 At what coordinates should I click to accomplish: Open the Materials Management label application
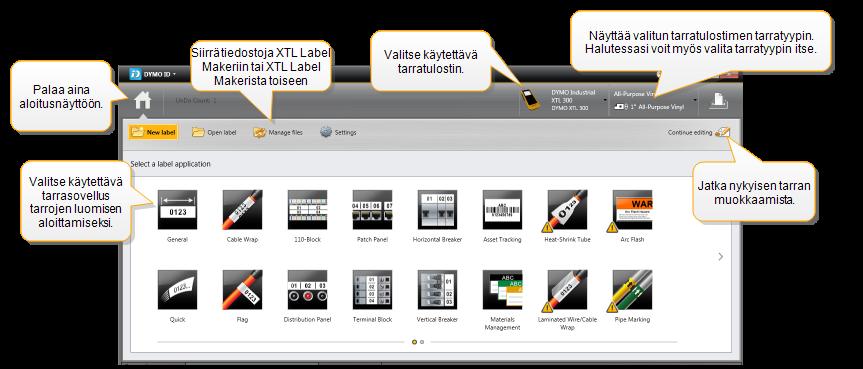(502, 290)
